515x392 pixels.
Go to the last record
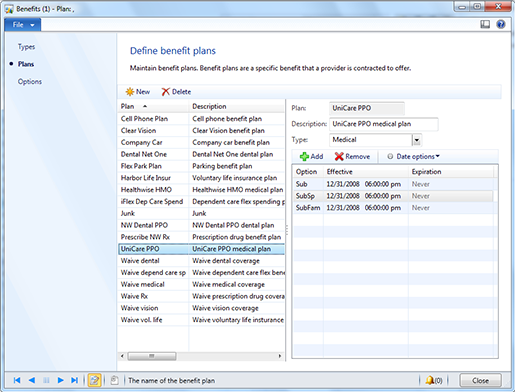(x=74, y=380)
